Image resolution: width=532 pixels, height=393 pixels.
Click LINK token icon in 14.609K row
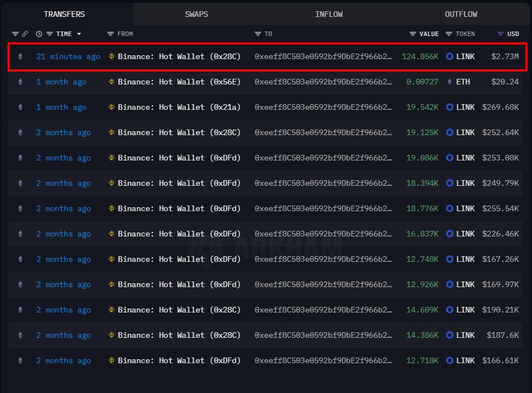450,310
